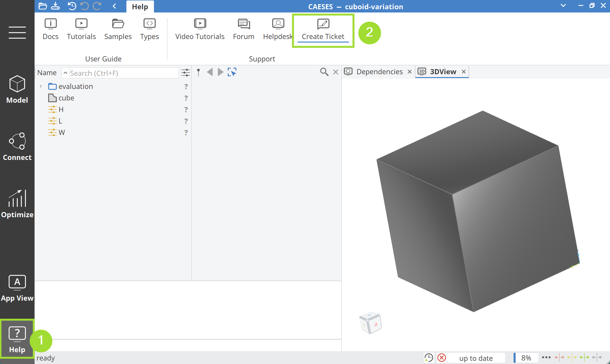Switch to the Connect workspace
This screenshot has width=610, height=364.
click(17, 147)
